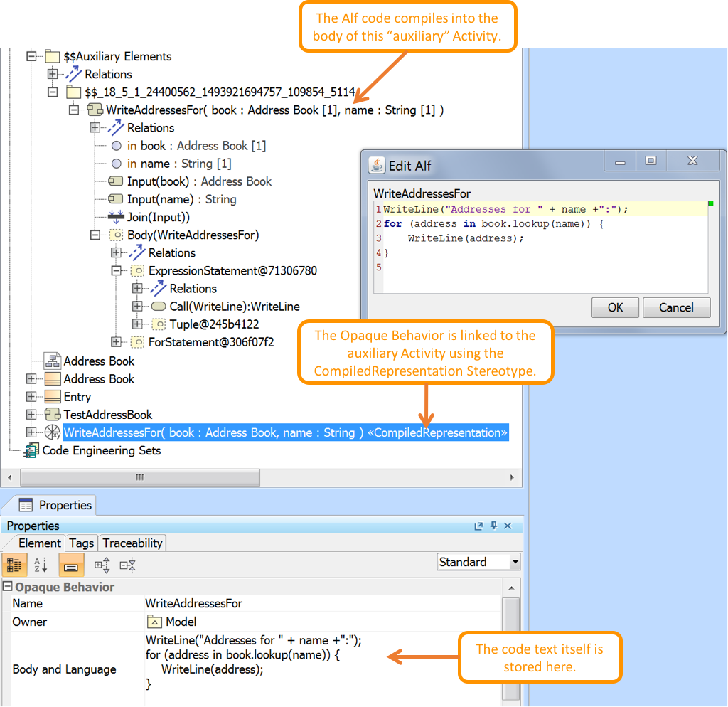728x707 pixels.
Task: Cancel the Edit Alf dialog
Action: (x=676, y=307)
